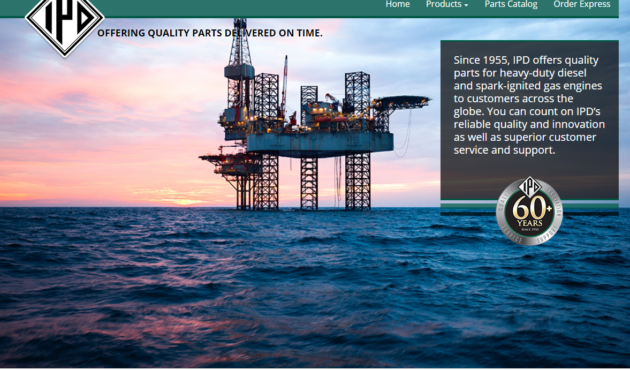Click the blank green navigation bar area
Viewport: 630px width, 370px height.
tap(241, 7)
